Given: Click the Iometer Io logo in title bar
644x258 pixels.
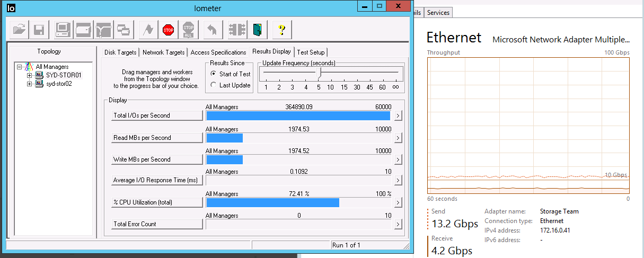Looking at the screenshot, I should point(12,8).
